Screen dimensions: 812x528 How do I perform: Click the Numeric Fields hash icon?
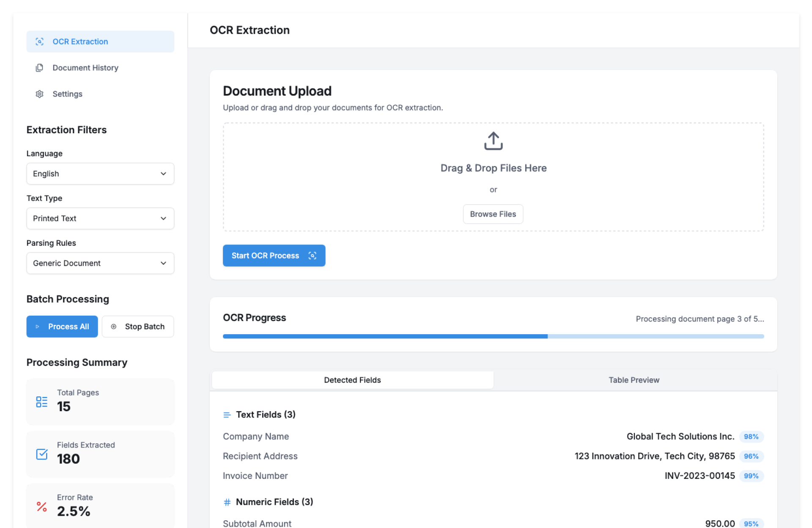(227, 502)
